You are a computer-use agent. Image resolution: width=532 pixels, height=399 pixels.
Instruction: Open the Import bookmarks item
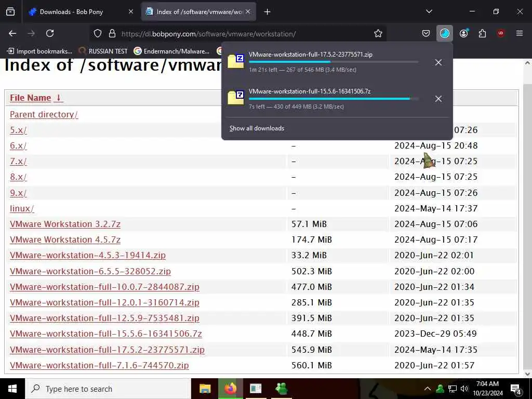pos(39,51)
